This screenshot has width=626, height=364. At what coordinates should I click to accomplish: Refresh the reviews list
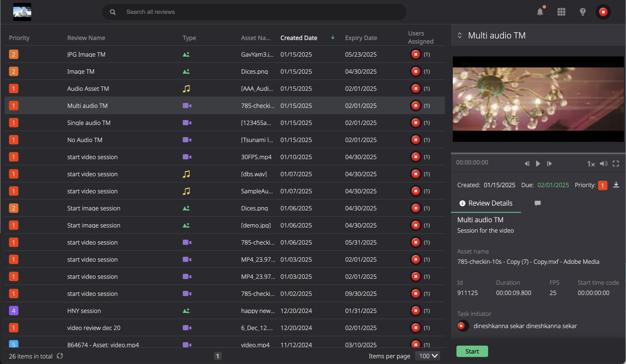click(60, 356)
